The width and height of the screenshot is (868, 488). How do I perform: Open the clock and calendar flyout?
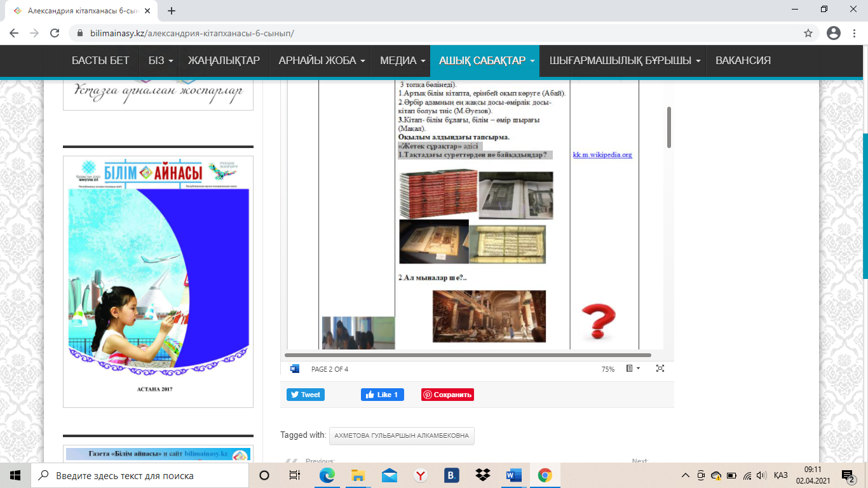pos(813,475)
